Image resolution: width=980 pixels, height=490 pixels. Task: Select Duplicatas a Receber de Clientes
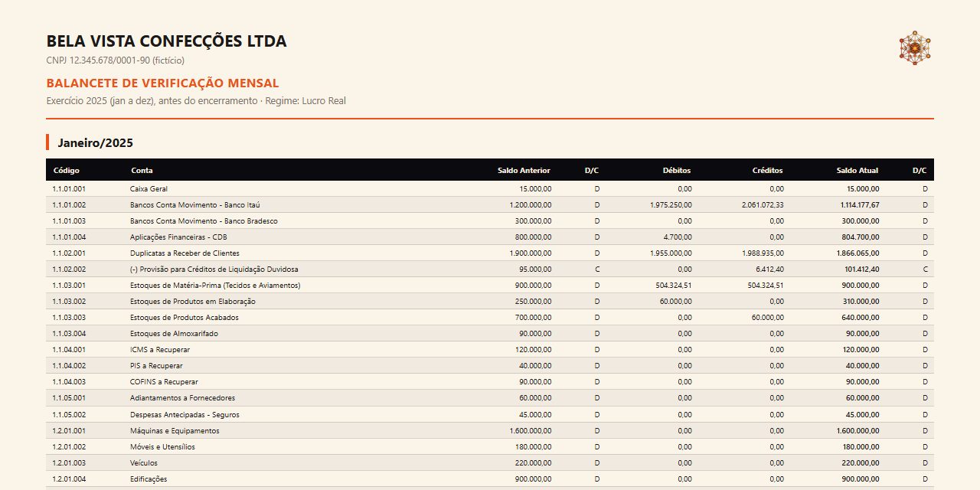pos(185,253)
